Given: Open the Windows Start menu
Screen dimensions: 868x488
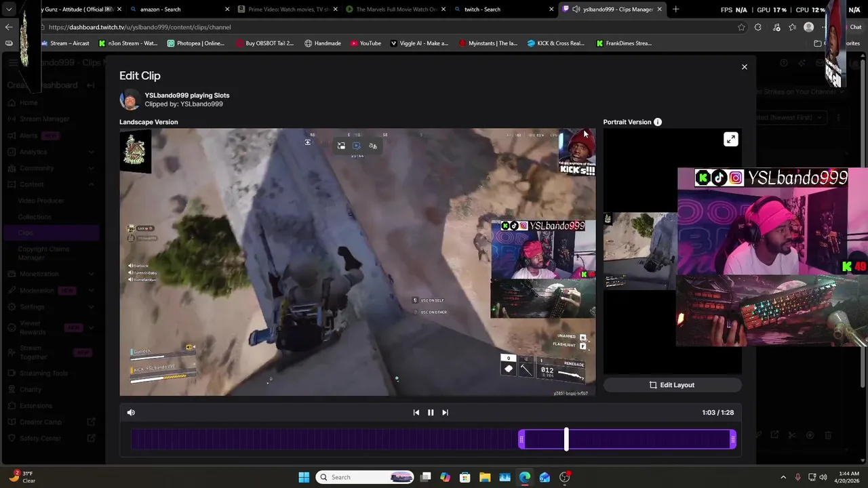Looking at the screenshot, I should [x=304, y=477].
